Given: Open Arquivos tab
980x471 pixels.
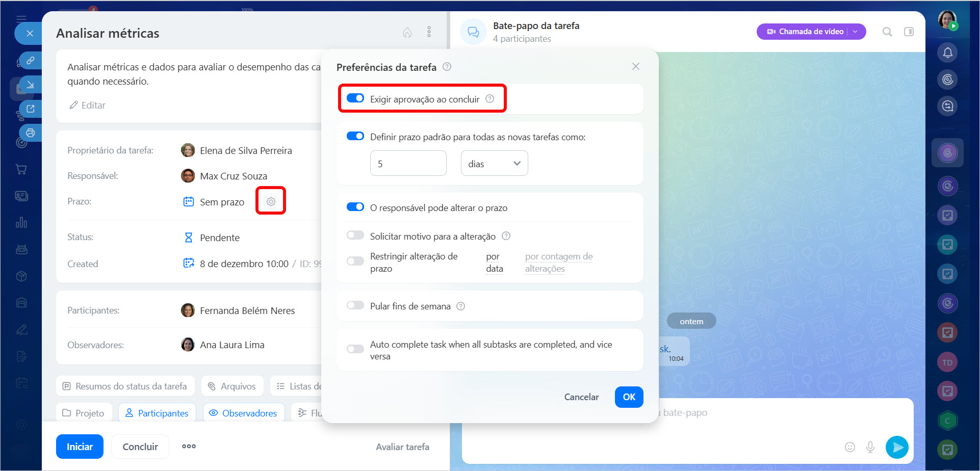Looking at the screenshot, I should (233, 386).
